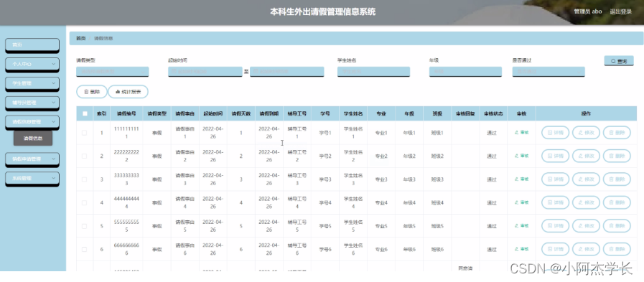Click 修改 to edit row 2

point(586,156)
